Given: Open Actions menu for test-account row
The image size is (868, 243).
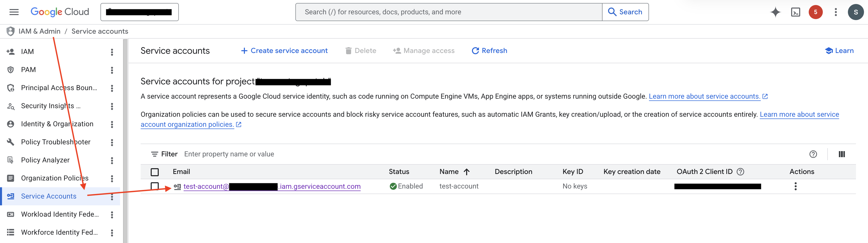Looking at the screenshot, I should [x=795, y=187].
